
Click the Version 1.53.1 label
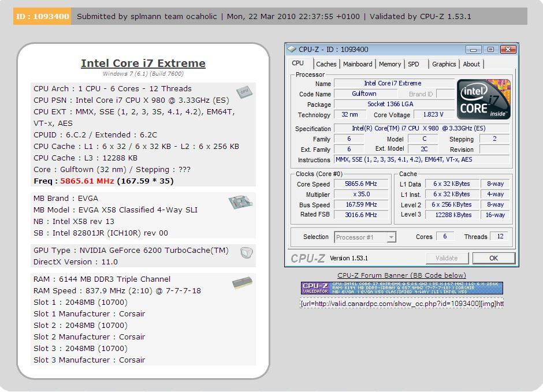pos(349,258)
